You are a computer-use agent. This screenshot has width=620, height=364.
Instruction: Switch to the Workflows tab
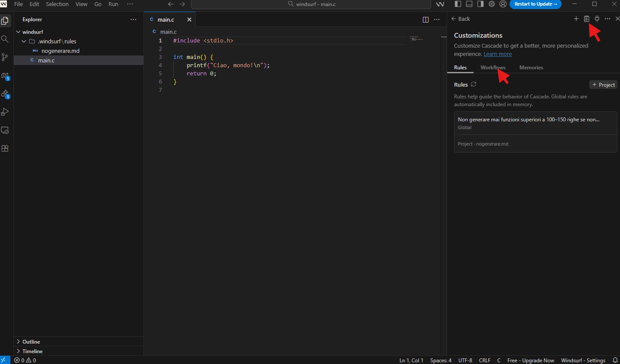(493, 68)
